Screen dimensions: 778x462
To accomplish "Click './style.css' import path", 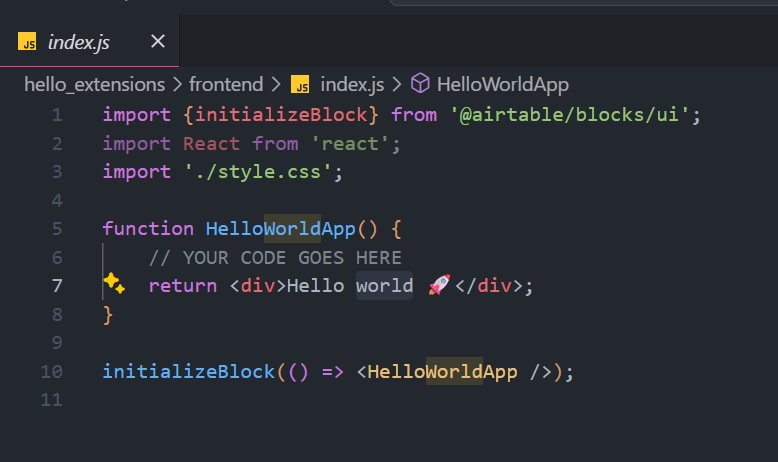I will tap(258, 172).
